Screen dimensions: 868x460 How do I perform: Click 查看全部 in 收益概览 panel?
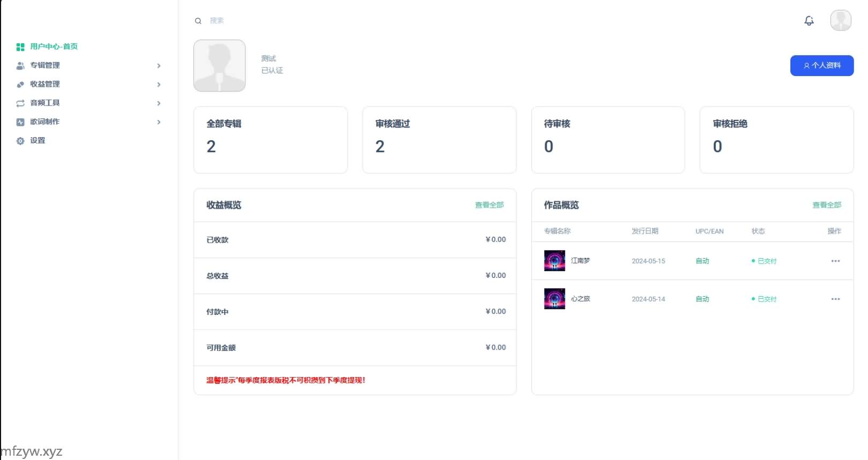489,205
